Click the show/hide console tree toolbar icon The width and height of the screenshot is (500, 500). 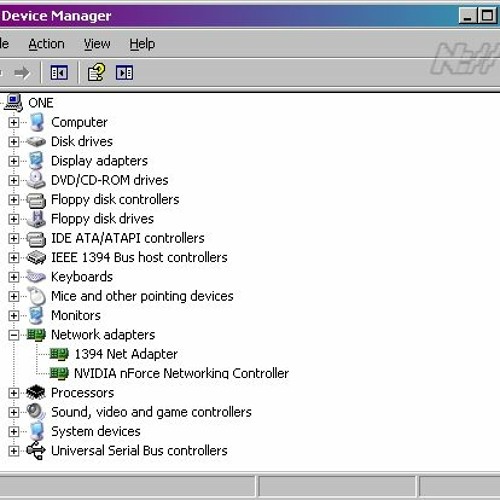[59, 73]
